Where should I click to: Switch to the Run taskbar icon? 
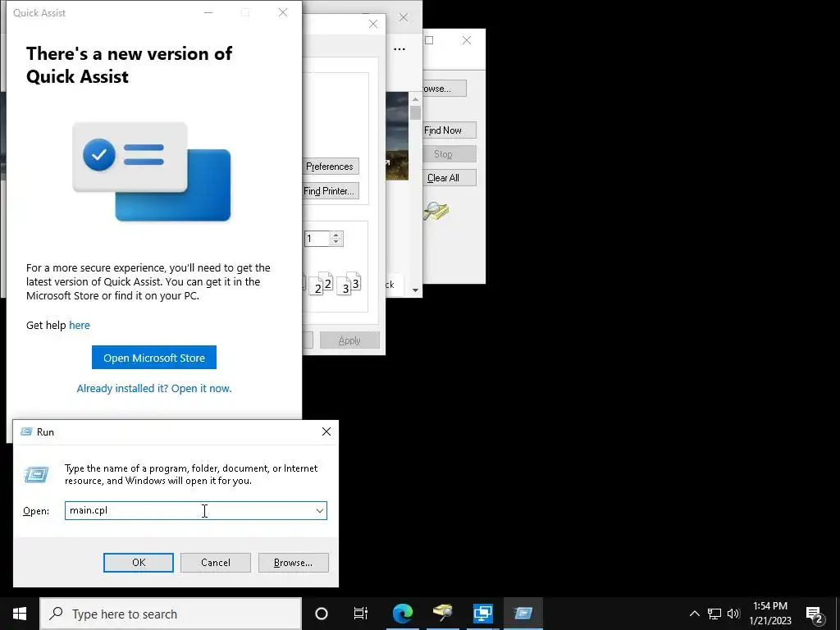[x=523, y=614]
